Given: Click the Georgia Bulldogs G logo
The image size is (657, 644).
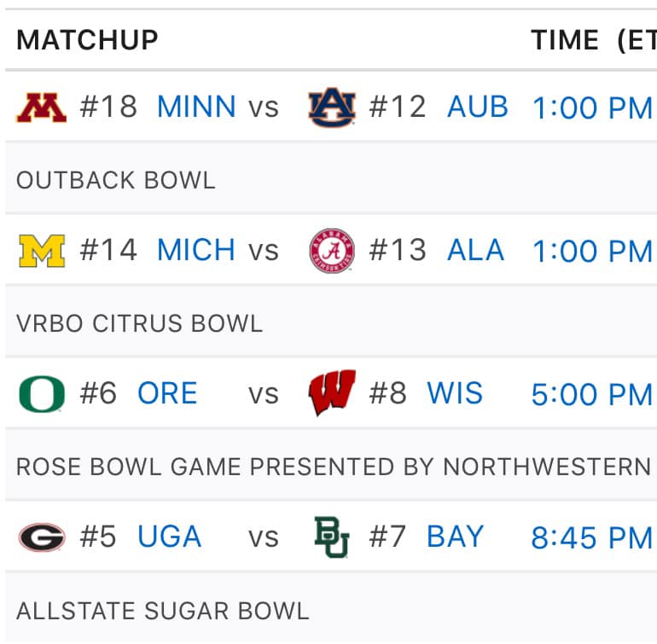Looking at the screenshot, I should click(x=42, y=537).
